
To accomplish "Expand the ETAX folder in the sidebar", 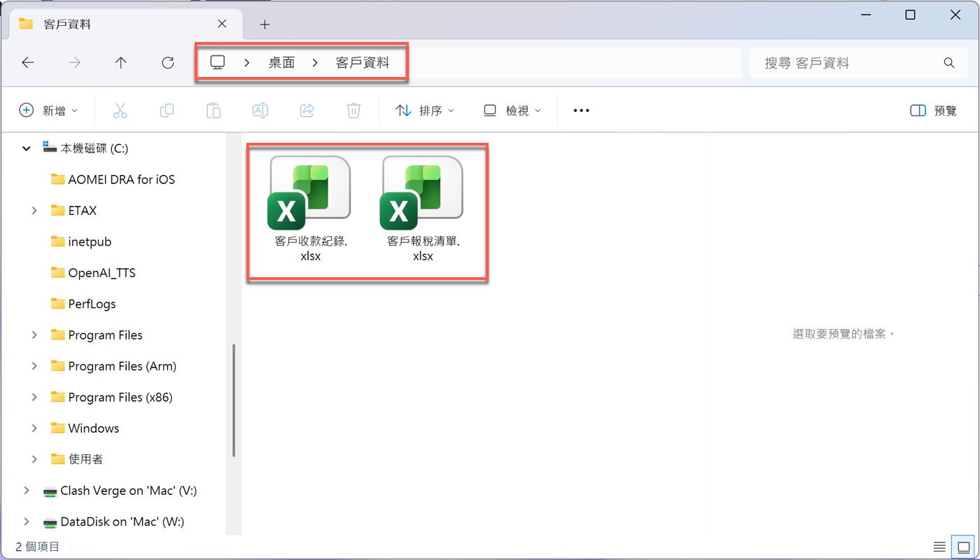I will pos(34,210).
